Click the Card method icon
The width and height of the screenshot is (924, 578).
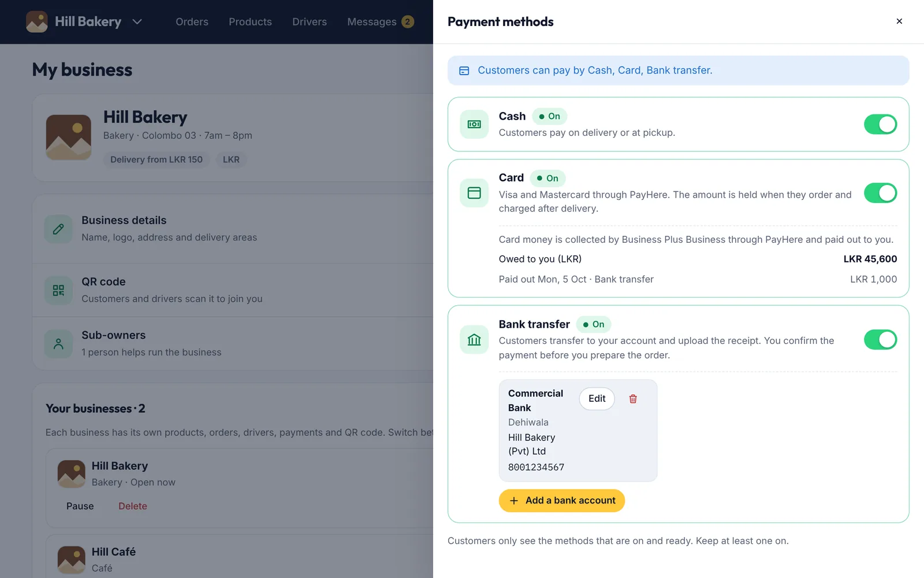point(474,193)
